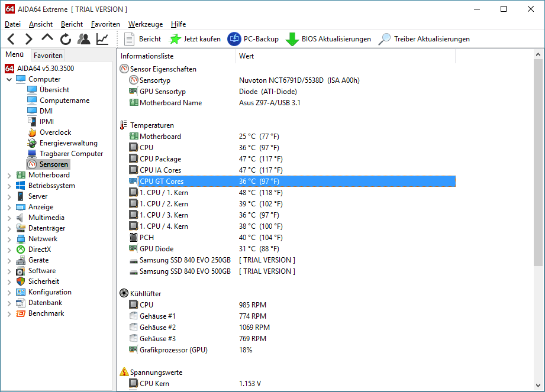The height and width of the screenshot is (392, 545).
Task: Select the Samsung SSD 840 EVO 500GB row
Action: [292, 271]
